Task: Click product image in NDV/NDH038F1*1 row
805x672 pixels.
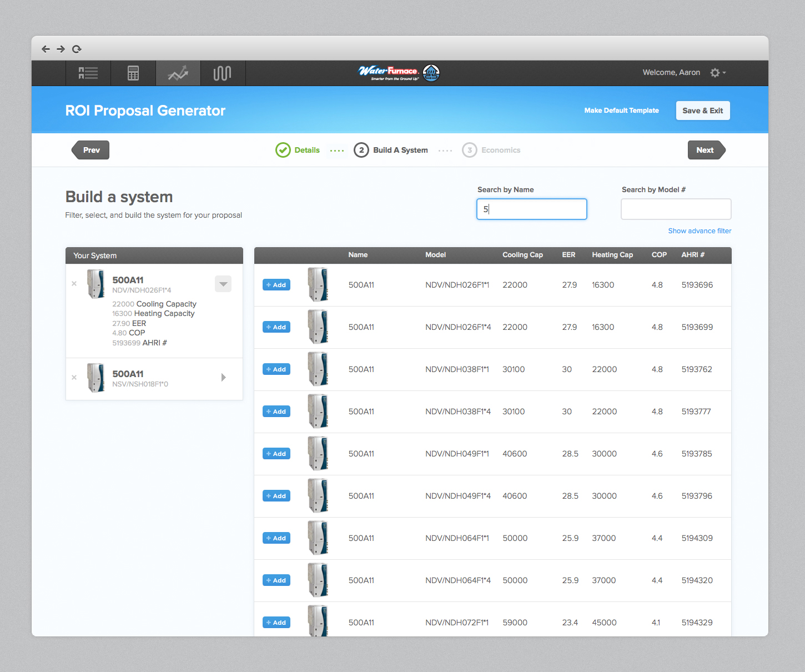Action: coord(318,369)
